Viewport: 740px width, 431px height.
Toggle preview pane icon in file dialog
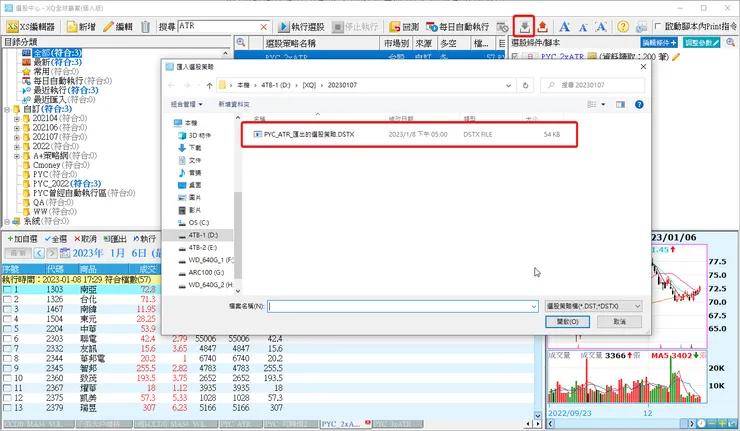620,104
